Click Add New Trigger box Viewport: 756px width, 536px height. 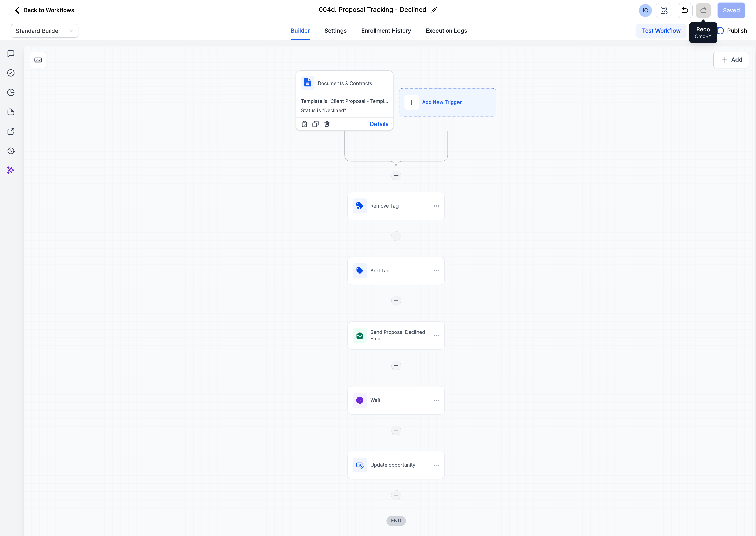[447, 102]
